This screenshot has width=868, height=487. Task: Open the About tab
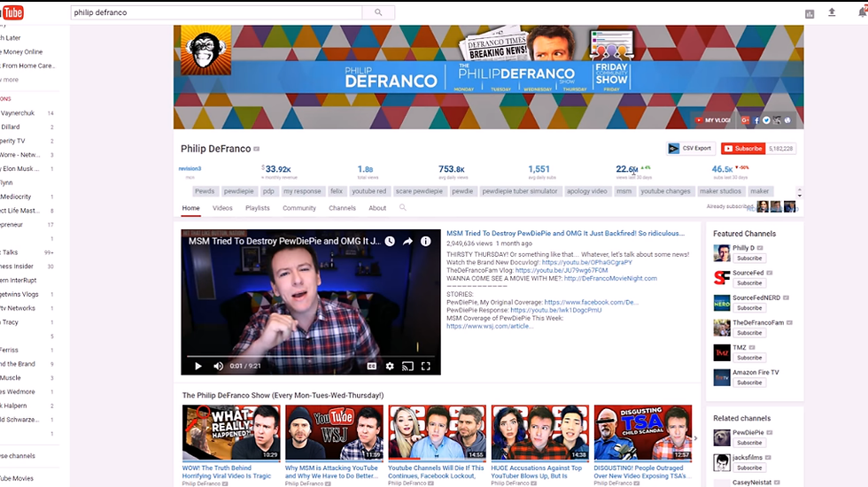coord(377,208)
